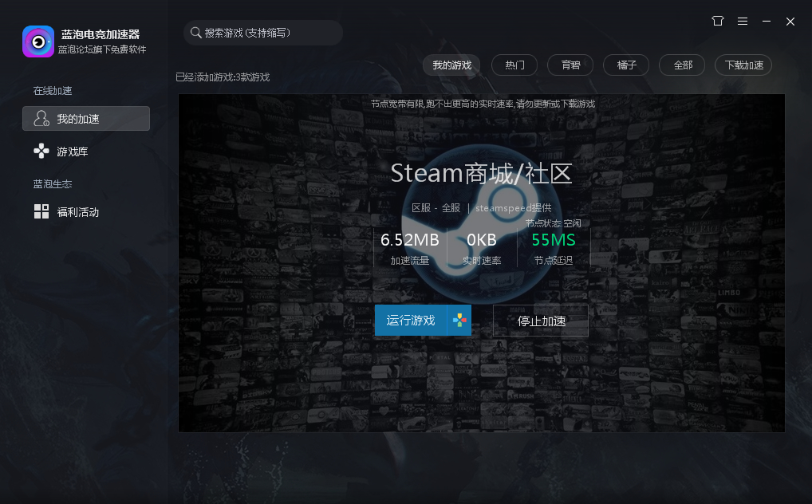
Task: Click the 蓝泡电竞加速器 app logo icon
Action: 38,41
